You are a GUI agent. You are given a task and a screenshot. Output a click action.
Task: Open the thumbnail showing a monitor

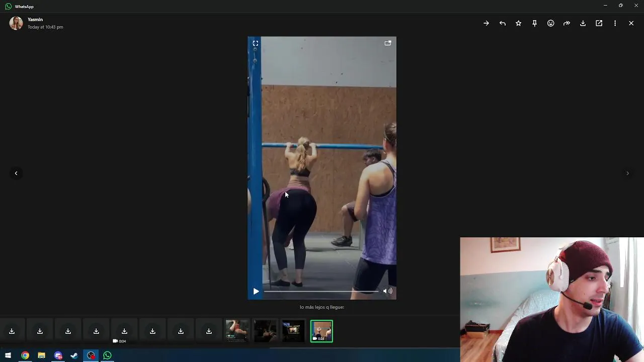click(293, 331)
